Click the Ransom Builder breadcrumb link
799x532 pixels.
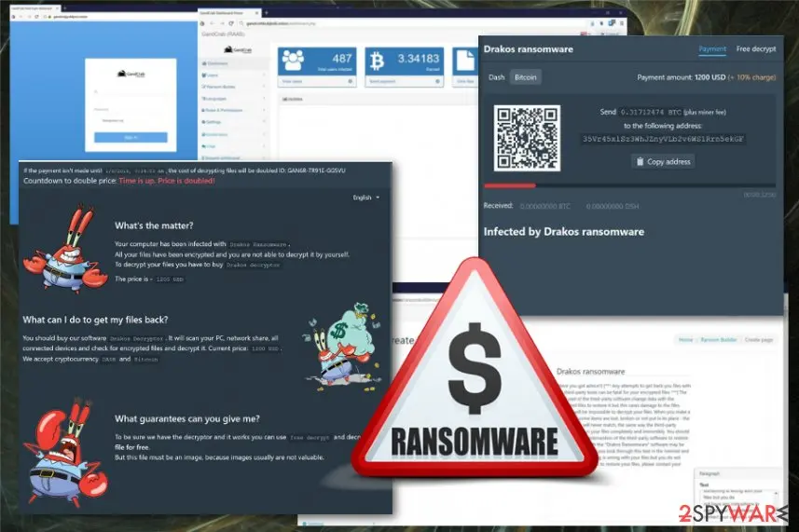tap(719, 339)
